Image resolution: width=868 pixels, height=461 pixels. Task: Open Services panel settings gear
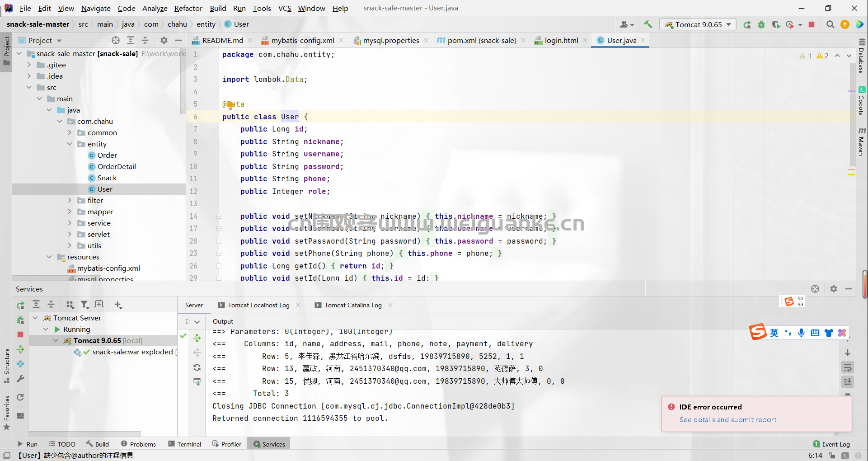click(x=834, y=289)
